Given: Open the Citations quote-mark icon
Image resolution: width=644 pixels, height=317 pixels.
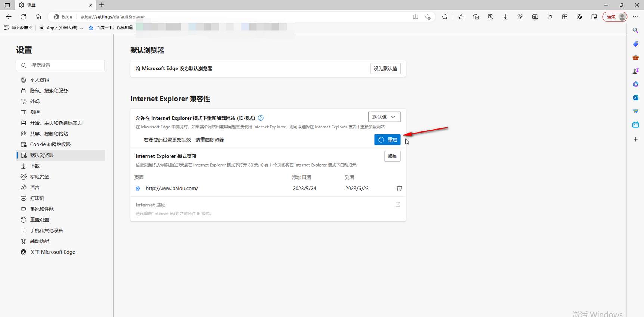Looking at the screenshot, I should [550, 17].
